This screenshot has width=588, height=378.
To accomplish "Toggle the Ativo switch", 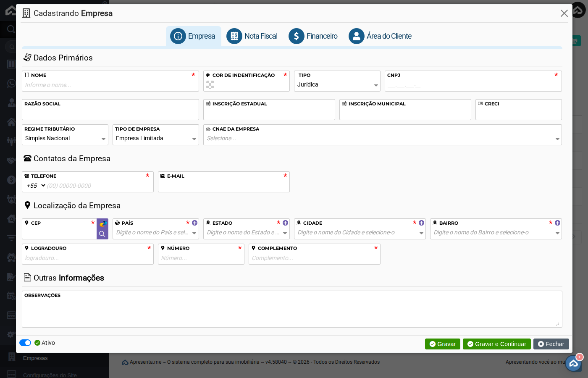I will [25, 343].
